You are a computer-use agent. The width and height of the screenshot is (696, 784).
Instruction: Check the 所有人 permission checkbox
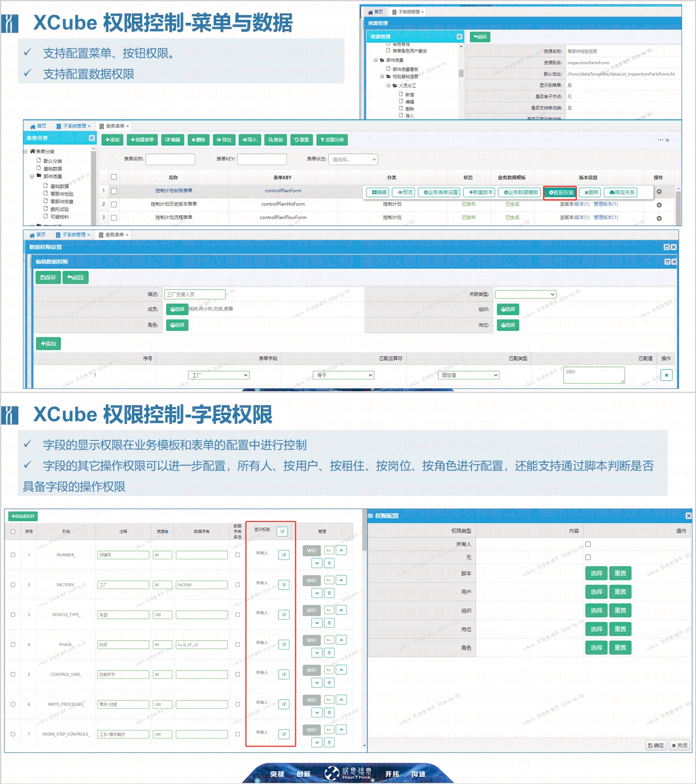[588, 544]
